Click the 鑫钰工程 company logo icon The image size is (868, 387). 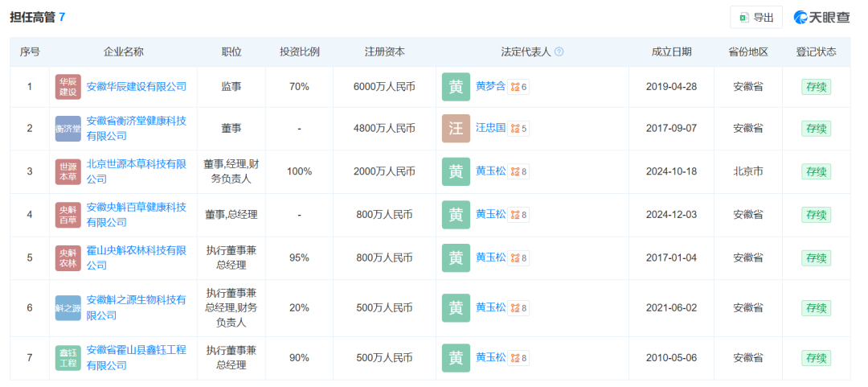click(68, 358)
